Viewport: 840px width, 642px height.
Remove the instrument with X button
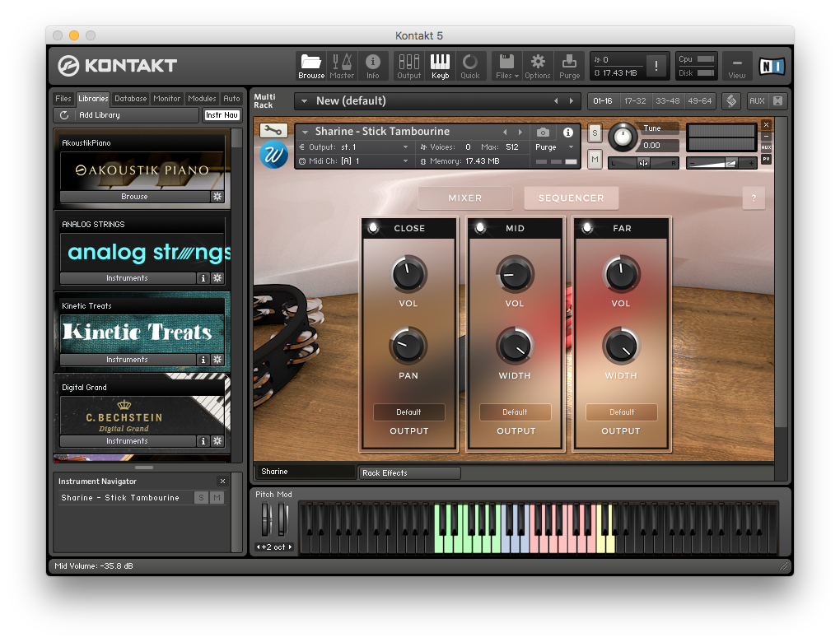[x=766, y=125]
